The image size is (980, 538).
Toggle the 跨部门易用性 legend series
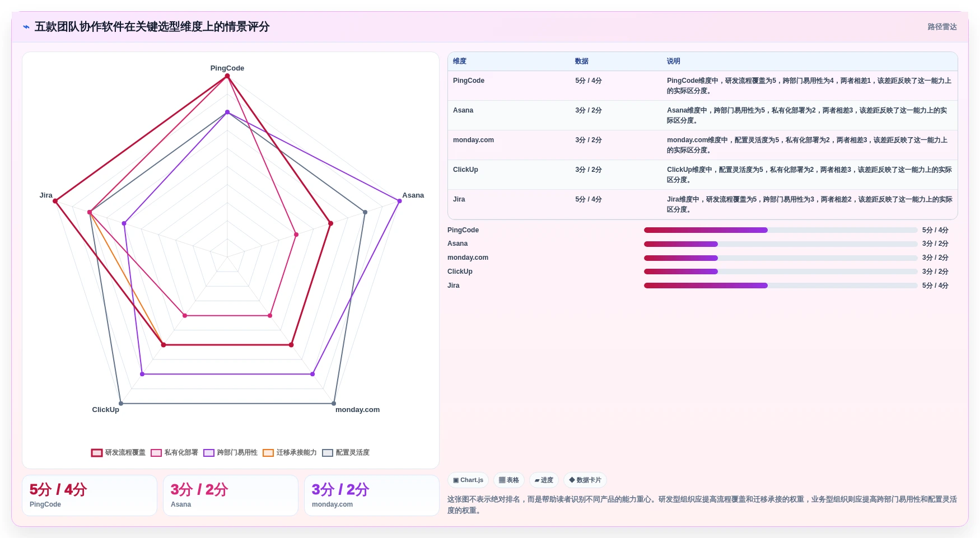(x=230, y=452)
